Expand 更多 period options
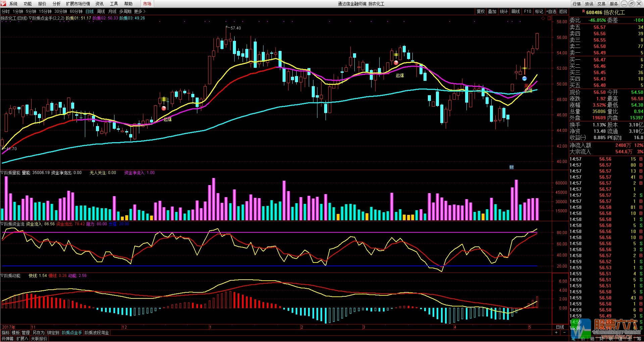 (140, 11)
